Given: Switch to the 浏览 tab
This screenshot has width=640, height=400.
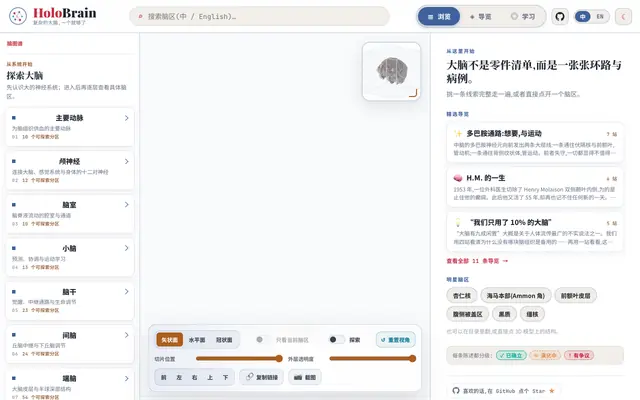Looking at the screenshot, I should (x=439, y=17).
